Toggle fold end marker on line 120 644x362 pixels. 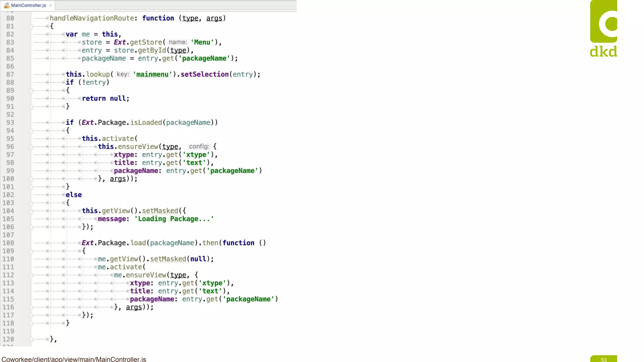click(x=31, y=339)
